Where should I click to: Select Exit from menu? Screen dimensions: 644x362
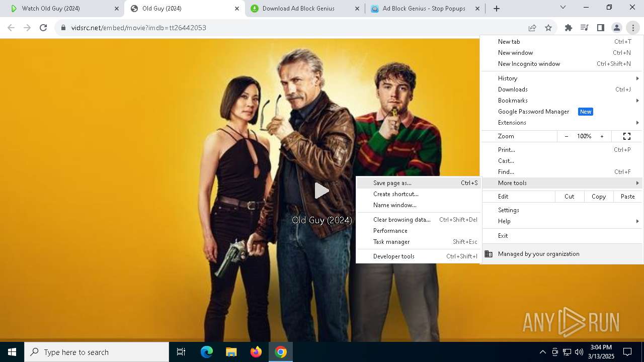(562, 236)
